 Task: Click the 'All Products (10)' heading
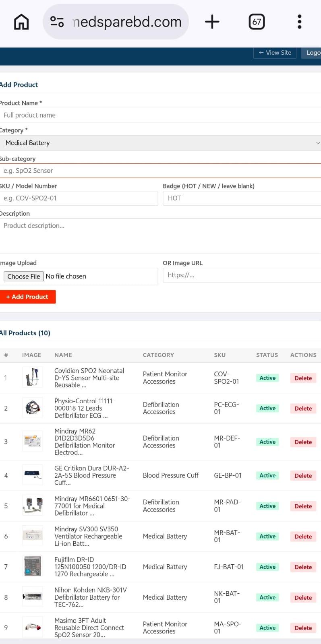25,333
